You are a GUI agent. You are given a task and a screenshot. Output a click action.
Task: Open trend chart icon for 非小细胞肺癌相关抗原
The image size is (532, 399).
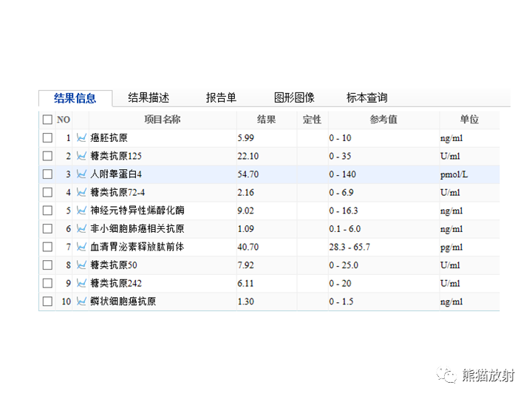pyautogui.click(x=81, y=228)
